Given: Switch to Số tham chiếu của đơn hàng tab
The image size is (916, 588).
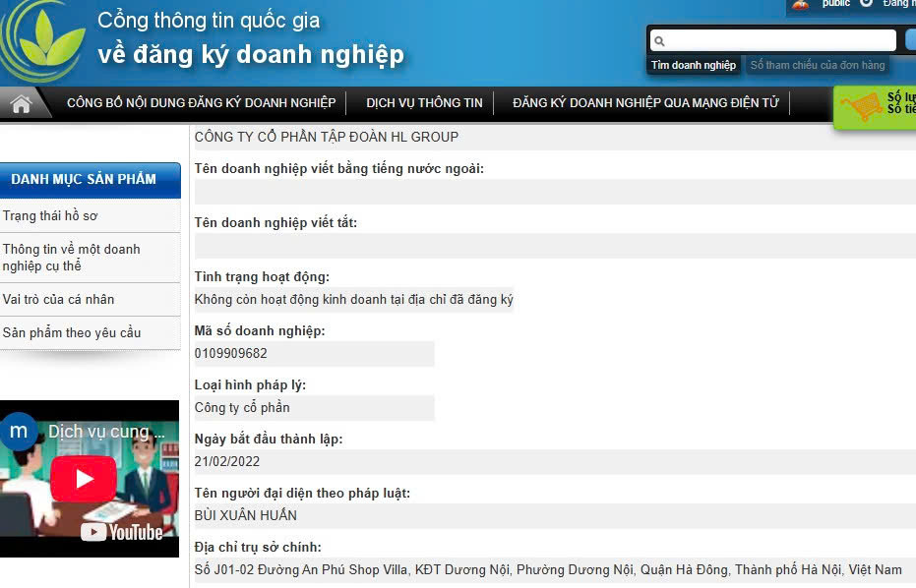Looking at the screenshot, I should (818, 66).
